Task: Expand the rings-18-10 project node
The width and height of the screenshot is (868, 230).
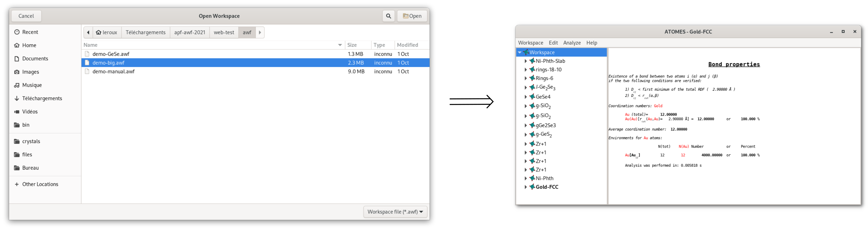Action: pos(526,70)
